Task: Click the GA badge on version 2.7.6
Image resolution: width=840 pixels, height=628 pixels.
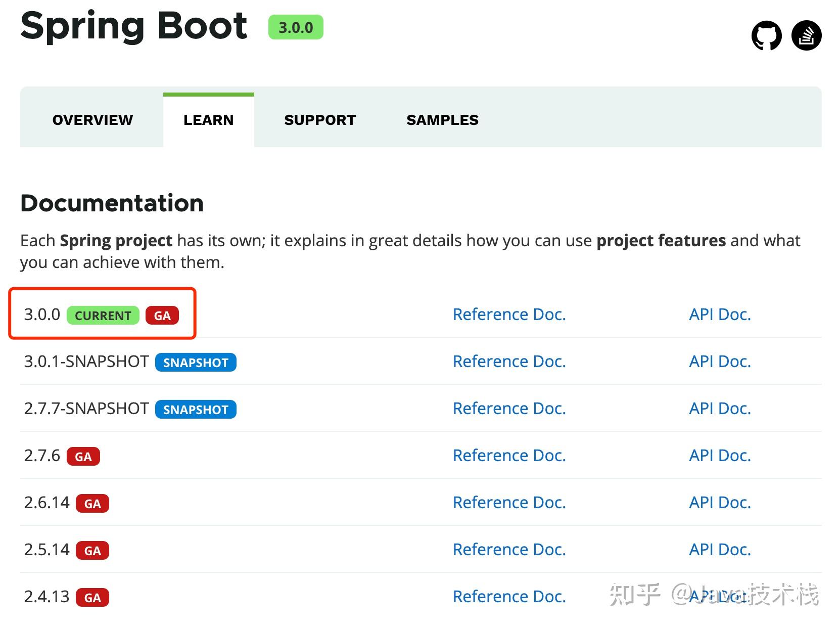Action: (x=83, y=457)
